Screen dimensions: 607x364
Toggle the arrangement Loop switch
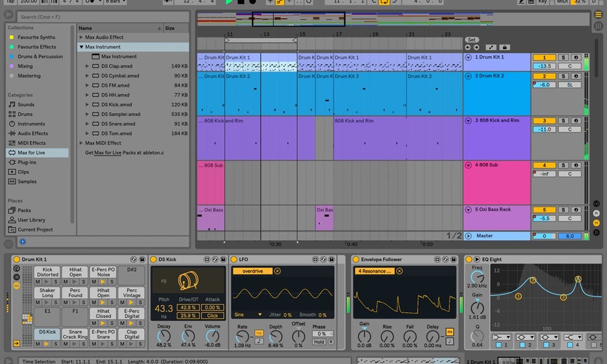click(x=384, y=2)
